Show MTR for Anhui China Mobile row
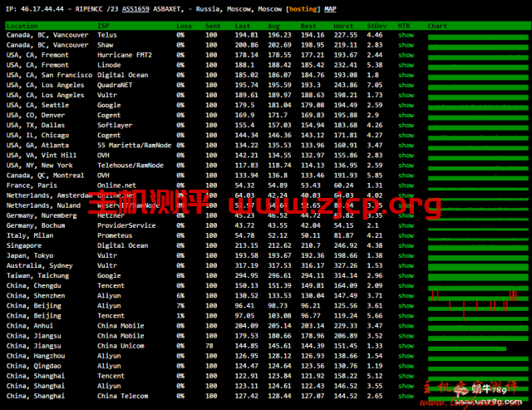This screenshot has height=410, width=532. (406, 326)
